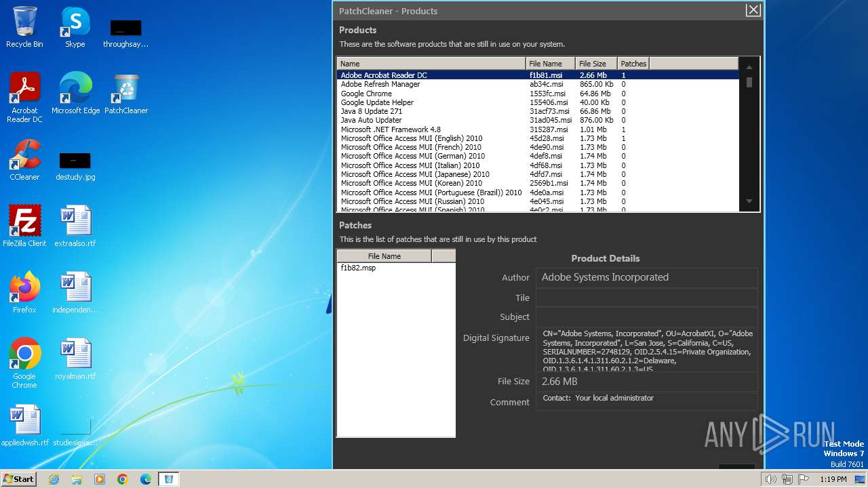This screenshot has width=868, height=488.
Task: Click the products list scrollbar thumb
Action: tap(749, 82)
